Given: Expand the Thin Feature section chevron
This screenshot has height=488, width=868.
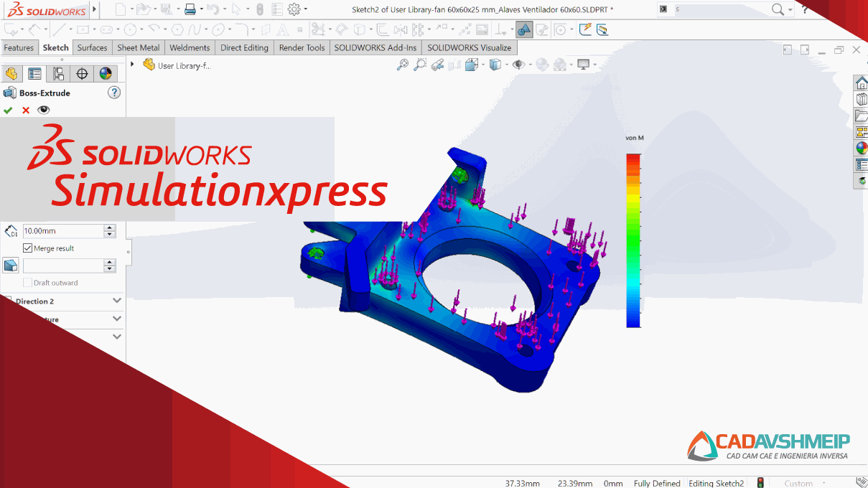Looking at the screenshot, I should tap(116, 319).
